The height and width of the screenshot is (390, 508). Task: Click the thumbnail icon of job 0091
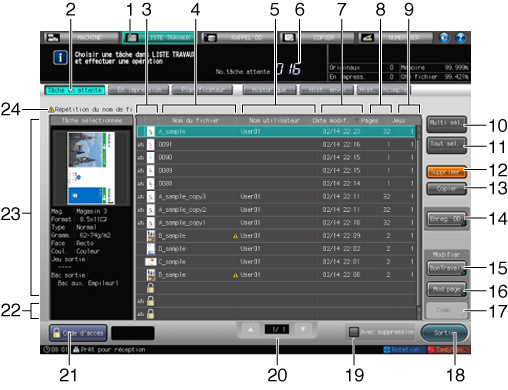[x=151, y=145]
